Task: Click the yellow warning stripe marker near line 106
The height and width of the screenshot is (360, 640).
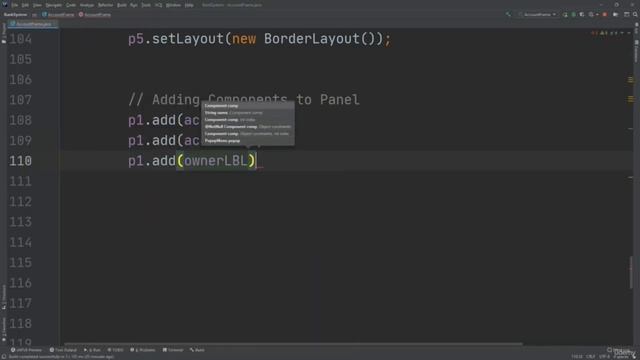Action: click(x=631, y=80)
